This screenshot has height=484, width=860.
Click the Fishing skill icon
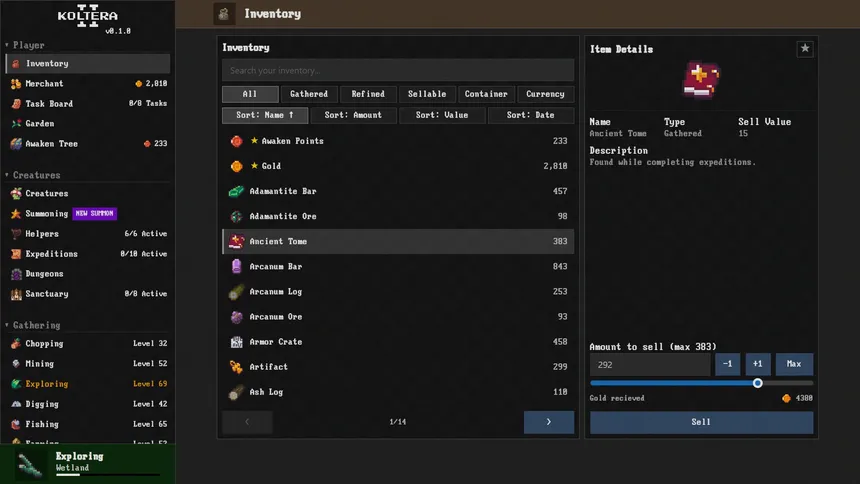coord(16,424)
